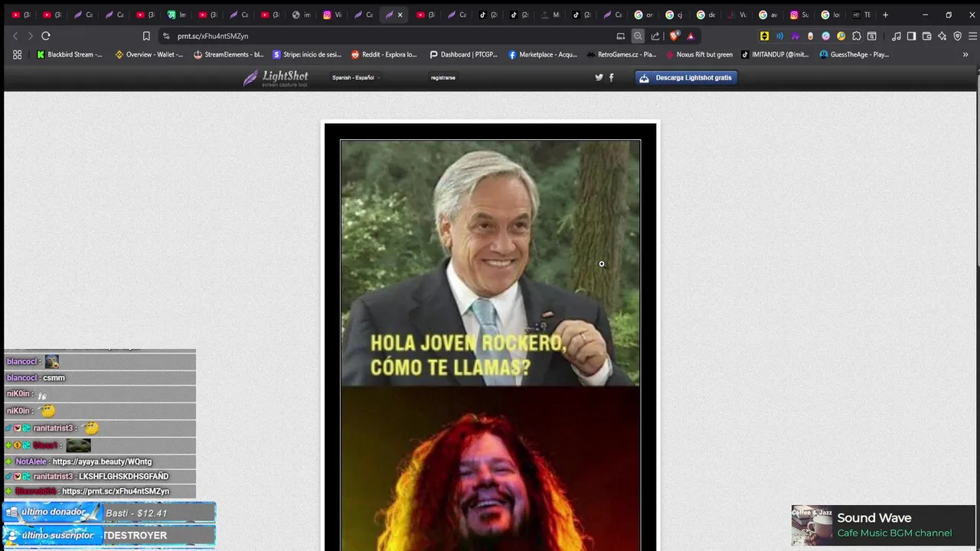Click the LightShot feather logo
This screenshot has height=551, width=980.
pos(276,78)
